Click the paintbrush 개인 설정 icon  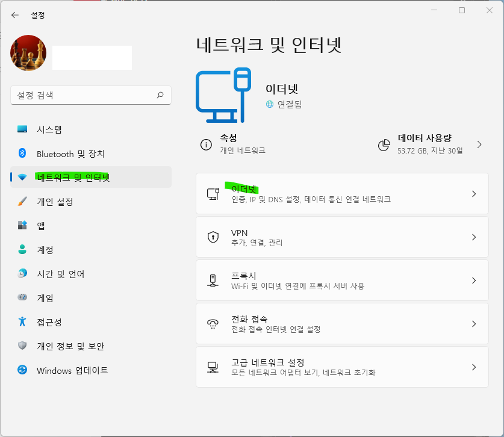point(22,202)
